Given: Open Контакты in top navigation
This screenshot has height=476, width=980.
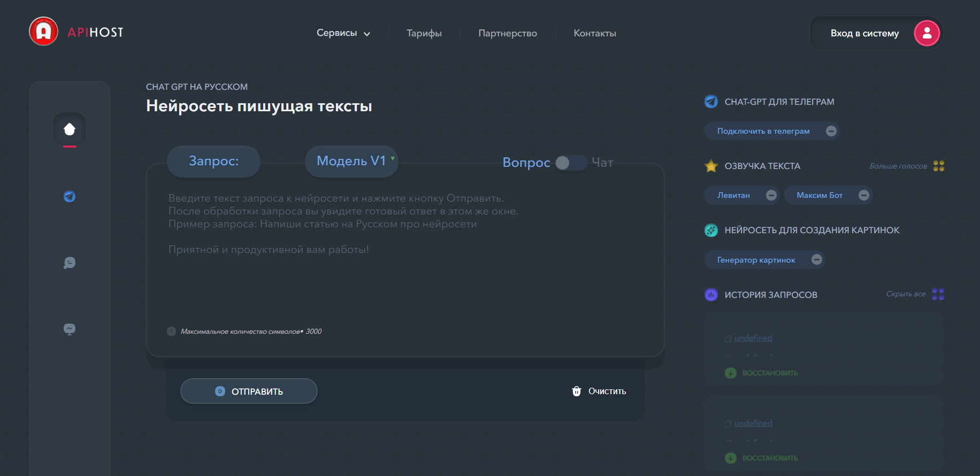Looking at the screenshot, I should (595, 33).
